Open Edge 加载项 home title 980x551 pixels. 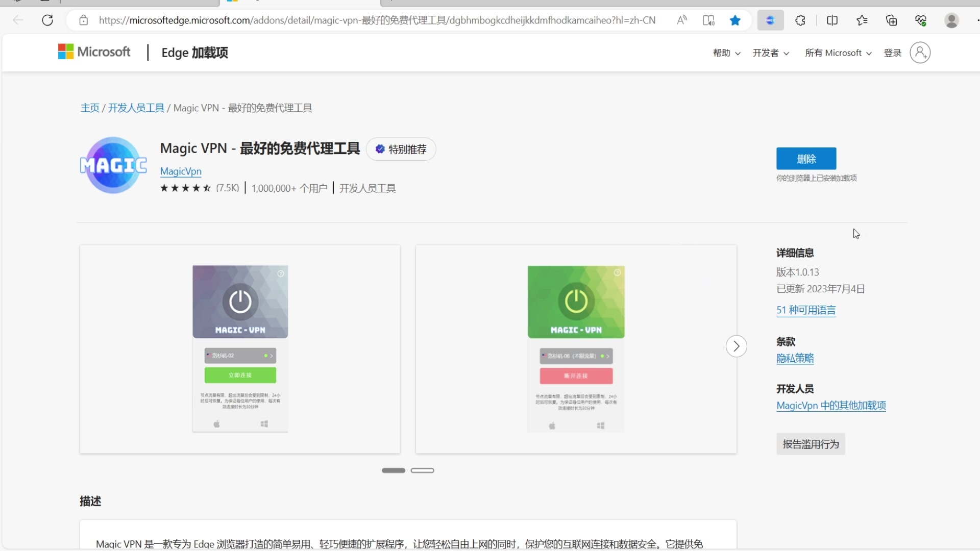click(194, 53)
